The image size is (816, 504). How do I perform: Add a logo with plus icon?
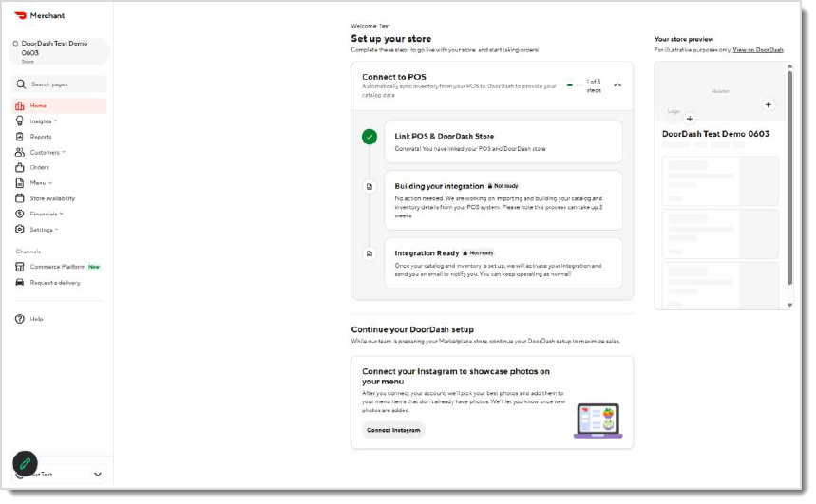click(690, 119)
